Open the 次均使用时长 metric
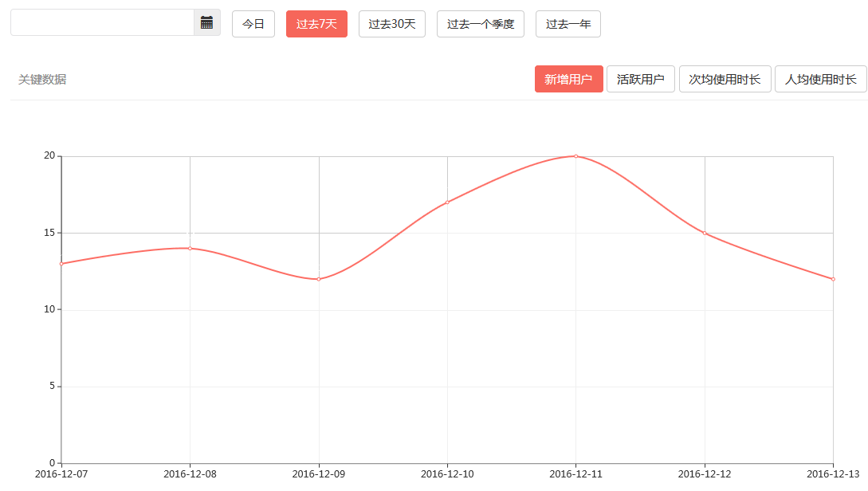This screenshot has height=491, width=868. point(725,79)
